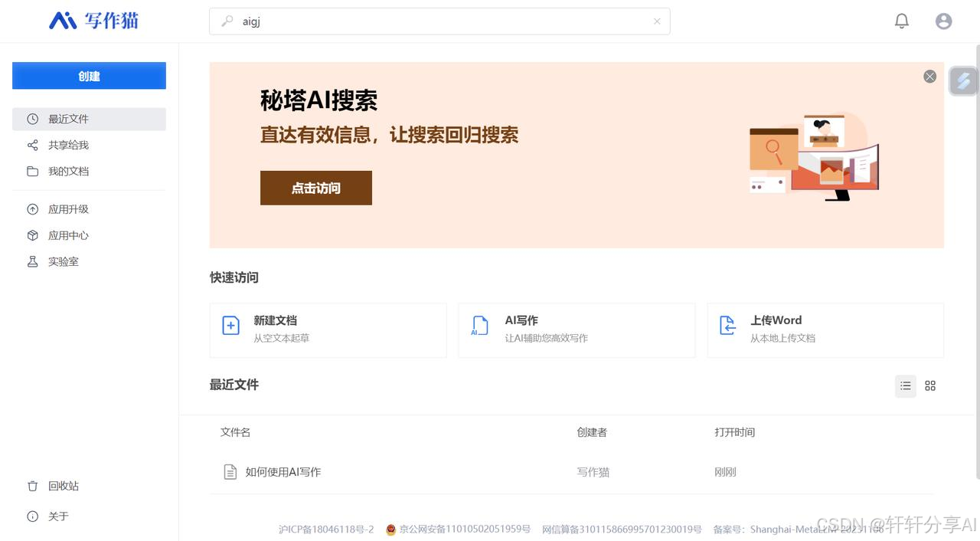
Task: Click the AI写作 quick access card
Action: 577,330
